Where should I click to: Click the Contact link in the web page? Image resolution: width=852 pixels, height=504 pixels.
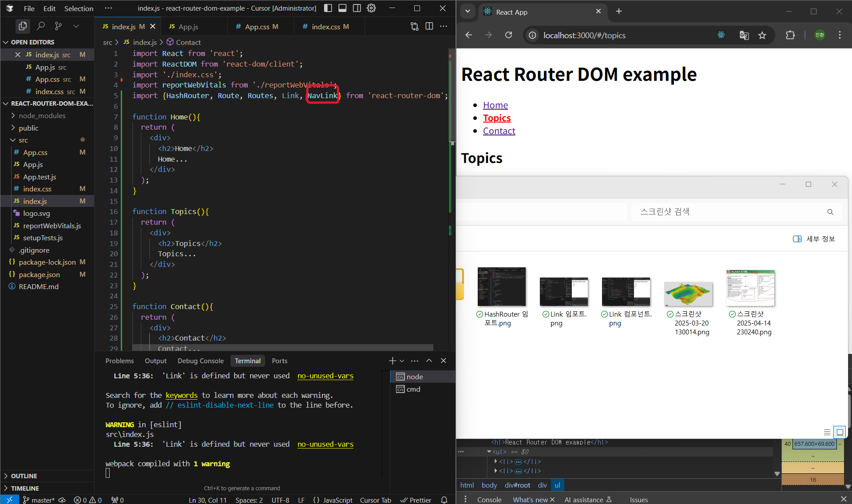[x=499, y=131]
